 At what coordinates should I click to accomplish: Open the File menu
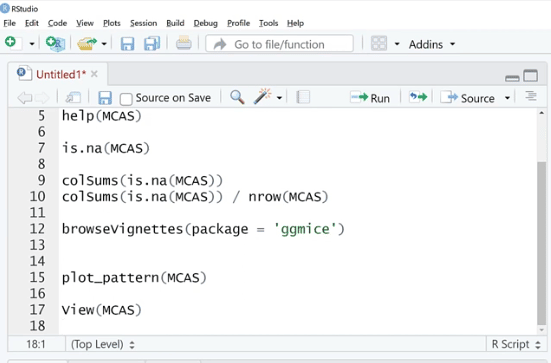click(x=9, y=23)
